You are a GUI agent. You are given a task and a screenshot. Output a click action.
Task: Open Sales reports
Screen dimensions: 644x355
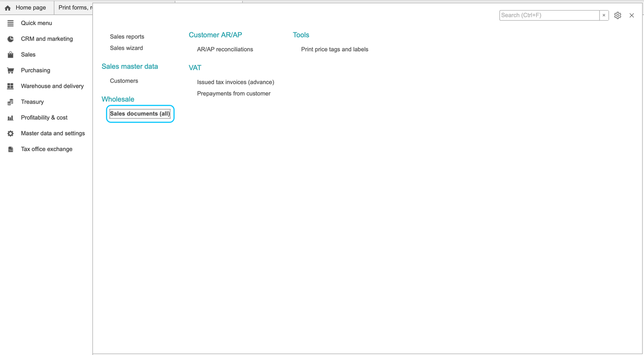(127, 37)
